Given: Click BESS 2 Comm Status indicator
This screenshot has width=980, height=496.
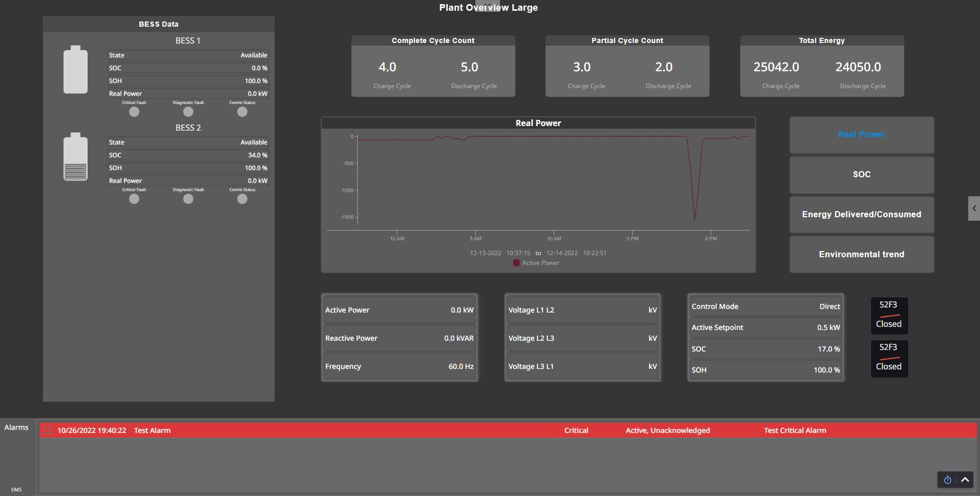Looking at the screenshot, I should click(242, 199).
